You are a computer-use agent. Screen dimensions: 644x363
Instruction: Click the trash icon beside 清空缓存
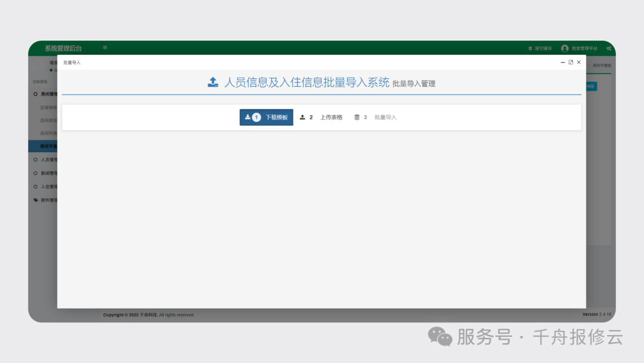[x=530, y=48]
